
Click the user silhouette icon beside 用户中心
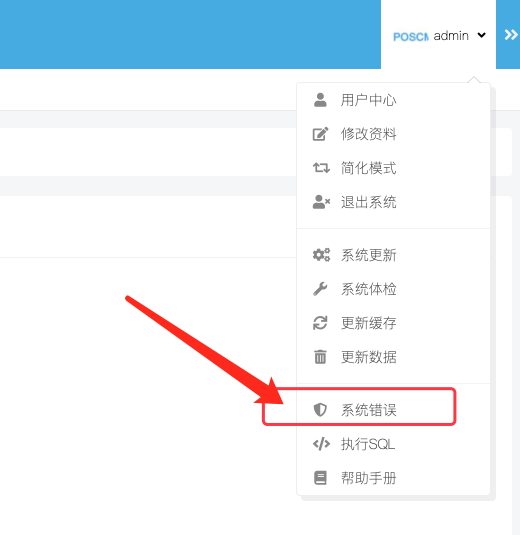(320, 100)
